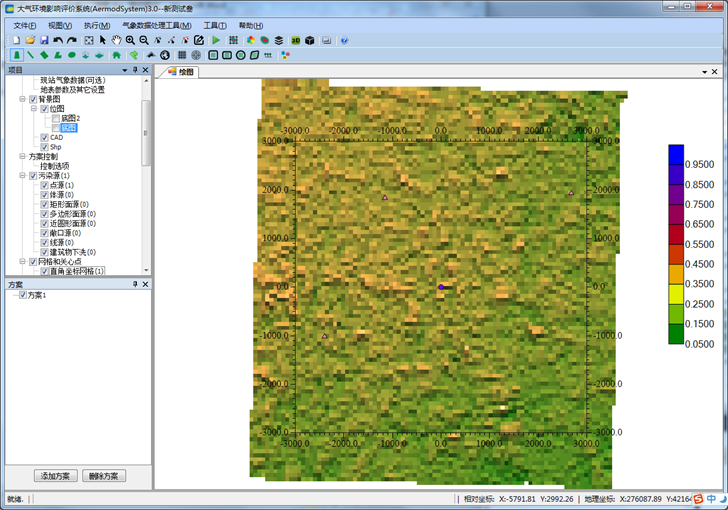Click the blue 0.9500 legend color swatch

[x=676, y=154]
